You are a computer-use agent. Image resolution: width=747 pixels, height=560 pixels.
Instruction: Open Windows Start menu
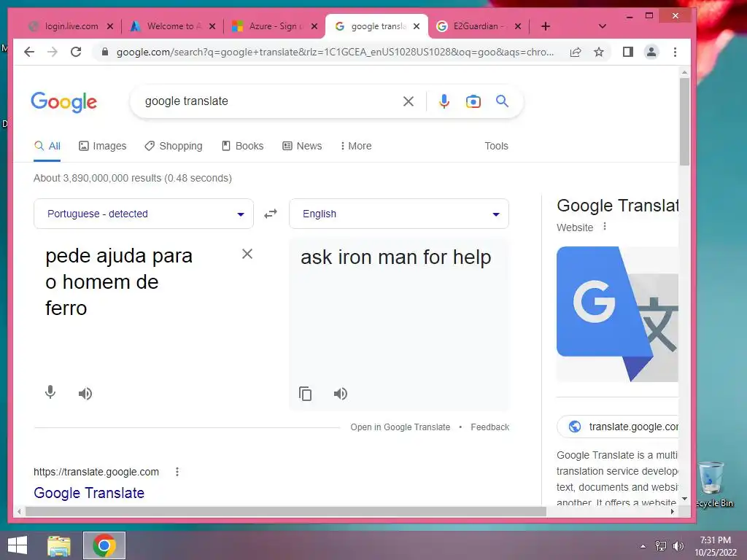coord(18,545)
